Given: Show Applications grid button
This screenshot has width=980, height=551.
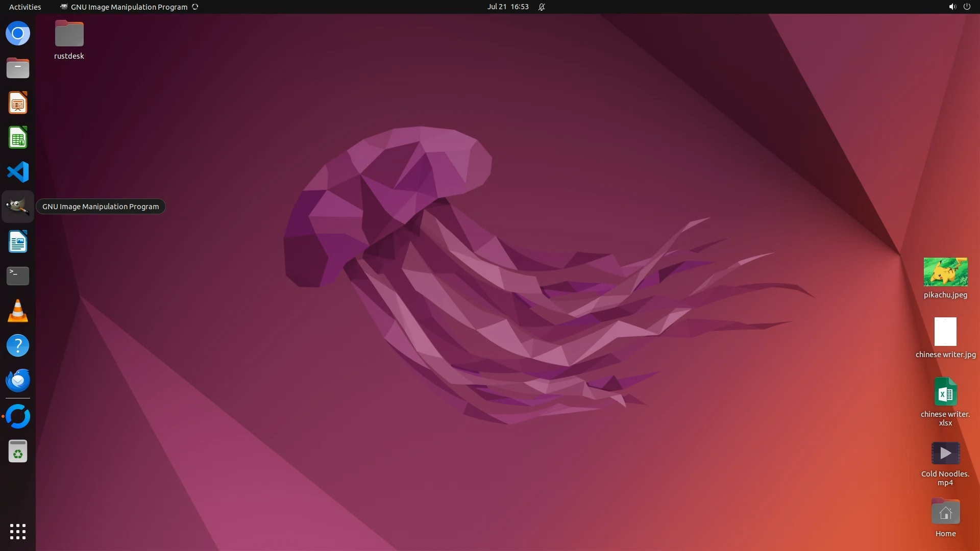Looking at the screenshot, I should (18, 531).
